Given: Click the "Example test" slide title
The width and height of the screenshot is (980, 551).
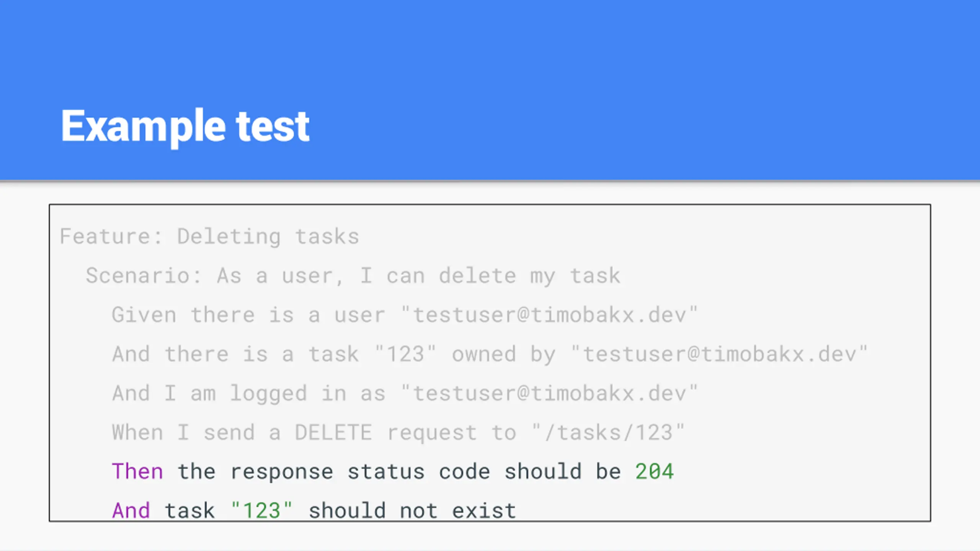Looking at the screenshot, I should pos(185,127).
